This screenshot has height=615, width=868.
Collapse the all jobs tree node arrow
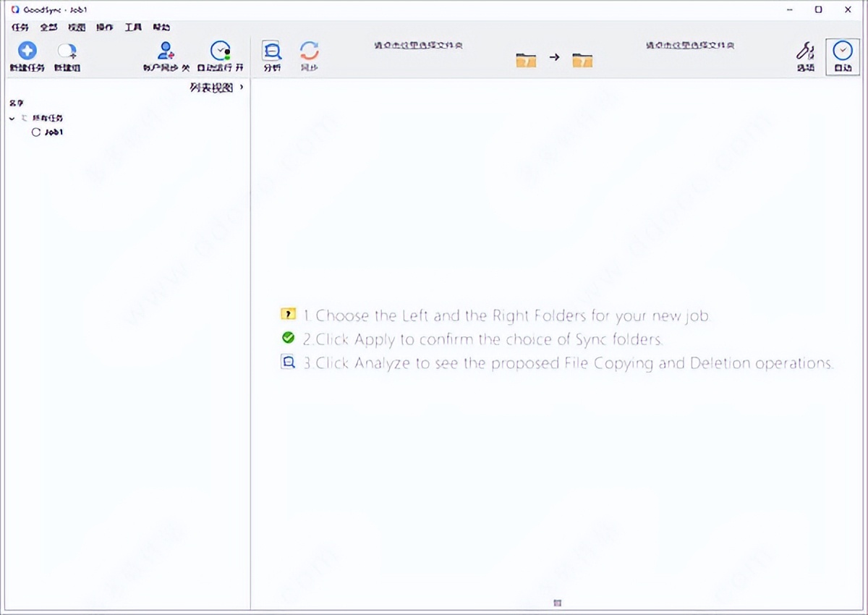(12, 118)
